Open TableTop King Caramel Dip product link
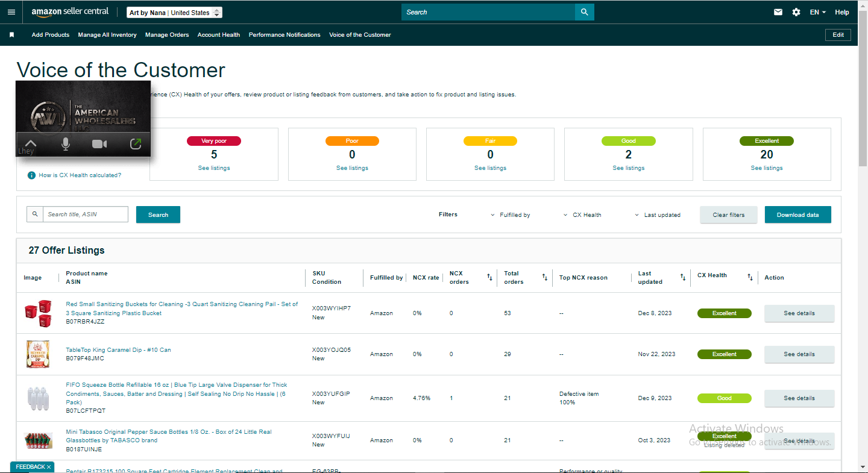 (x=118, y=350)
